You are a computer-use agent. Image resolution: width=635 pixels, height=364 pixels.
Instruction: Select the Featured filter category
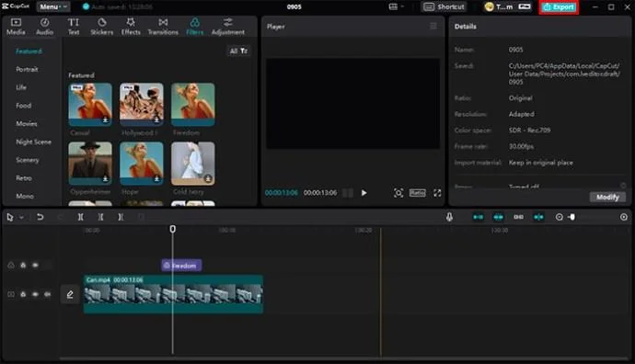pyautogui.click(x=29, y=51)
